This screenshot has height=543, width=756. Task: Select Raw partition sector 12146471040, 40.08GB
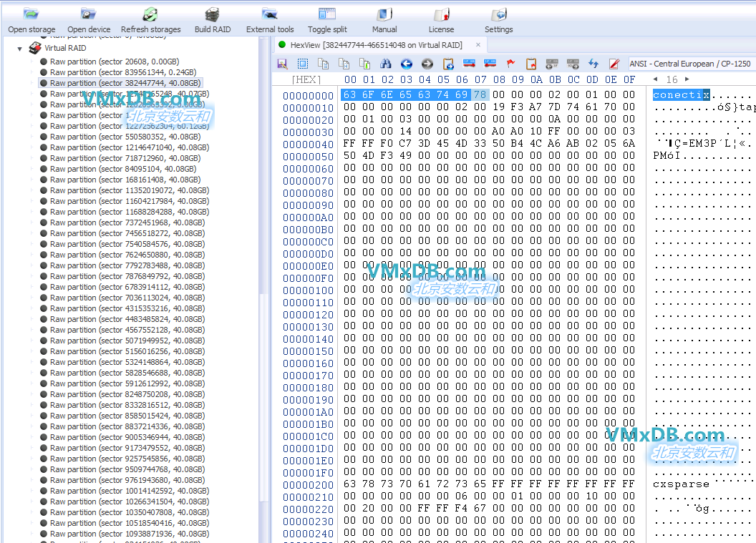[130, 147]
